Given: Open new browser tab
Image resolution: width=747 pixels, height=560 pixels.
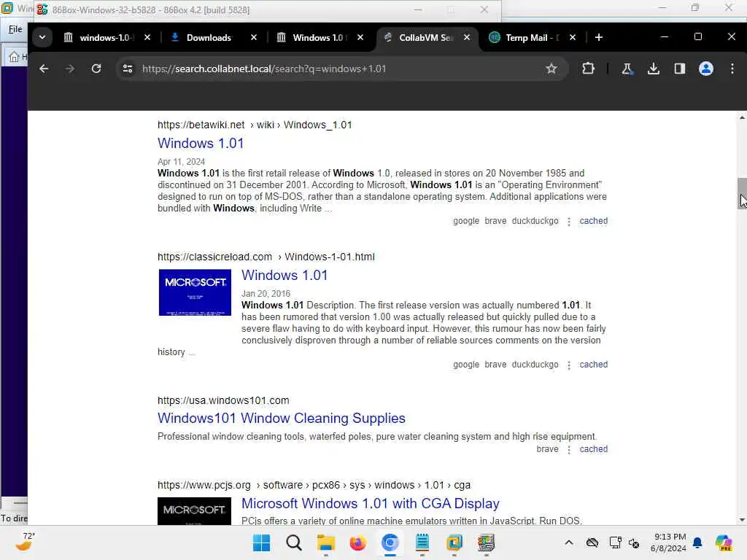Looking at the screenshot, I should (x=599, y=37).
